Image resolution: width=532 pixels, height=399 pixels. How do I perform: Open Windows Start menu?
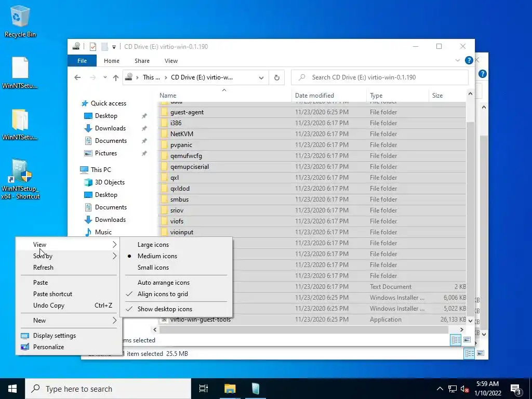12,389
